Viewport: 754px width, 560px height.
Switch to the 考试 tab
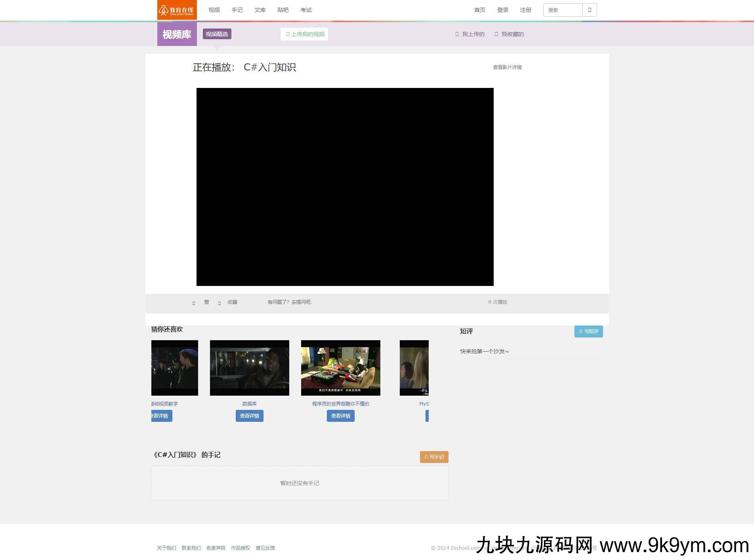point(305,10)
